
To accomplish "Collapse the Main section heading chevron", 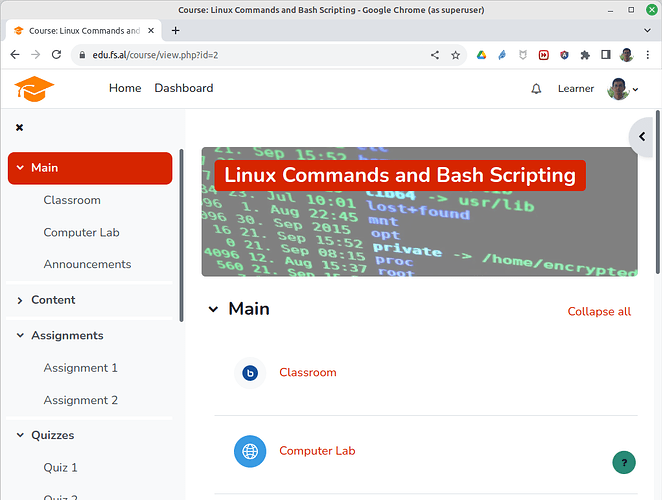I will click(213, 309).
